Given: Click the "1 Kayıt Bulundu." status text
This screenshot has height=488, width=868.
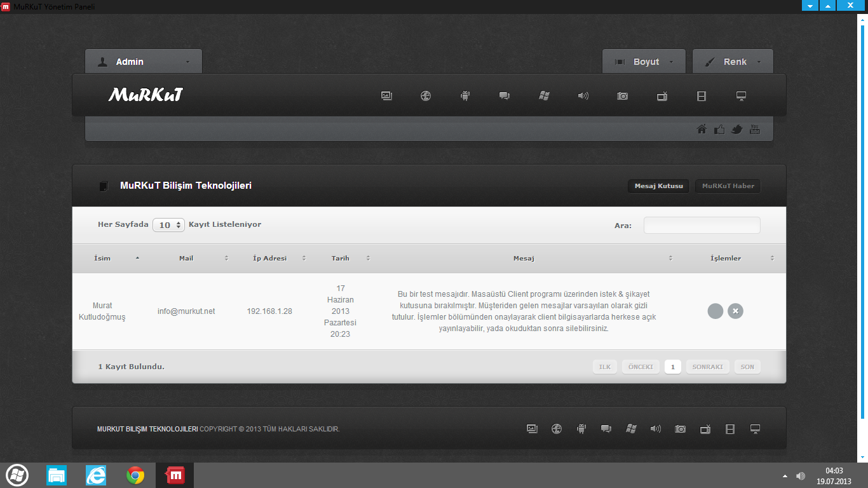Looking at the screenshot, I should 131,367.
